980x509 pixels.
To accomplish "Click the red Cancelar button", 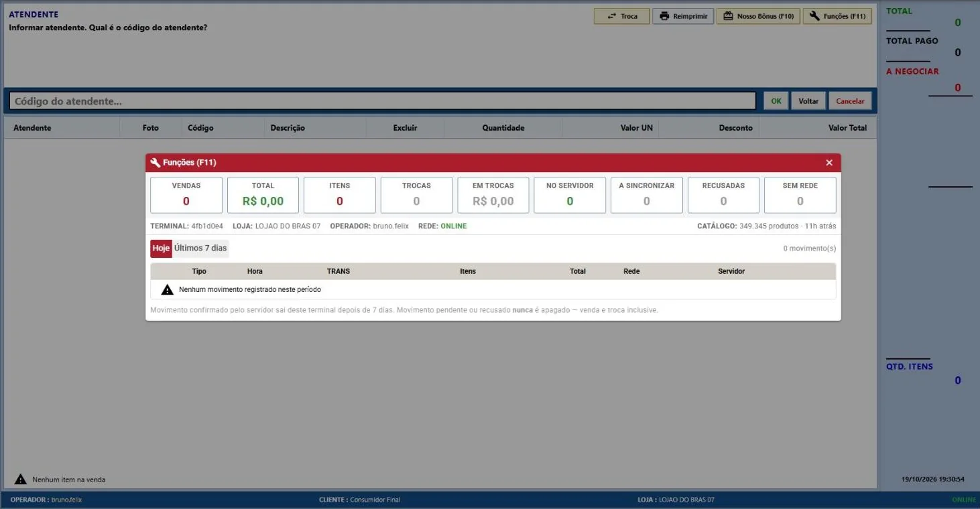I will coord(850,101).
